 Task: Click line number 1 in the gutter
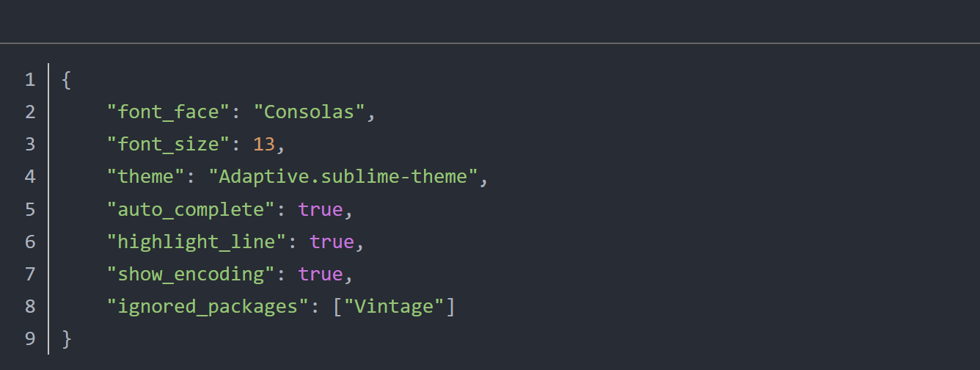click(29, 80)
